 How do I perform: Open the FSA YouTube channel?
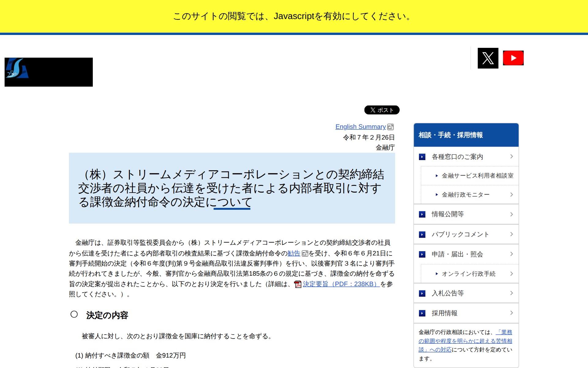[513, 58]
